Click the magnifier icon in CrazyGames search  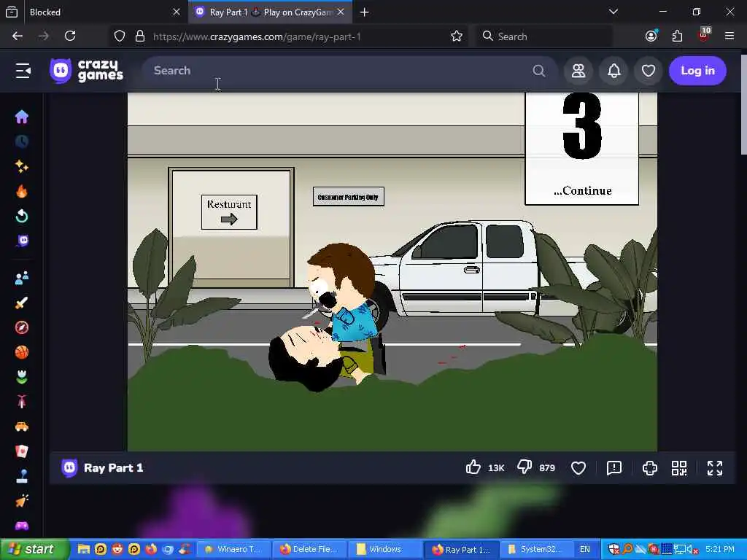click(x=539, y=71)
